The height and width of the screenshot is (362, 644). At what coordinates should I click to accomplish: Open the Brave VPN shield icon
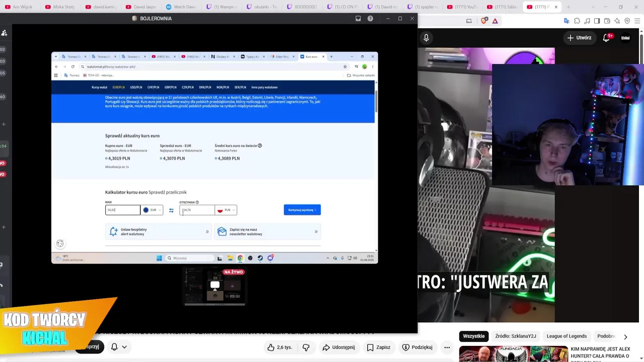pos(627,21)
